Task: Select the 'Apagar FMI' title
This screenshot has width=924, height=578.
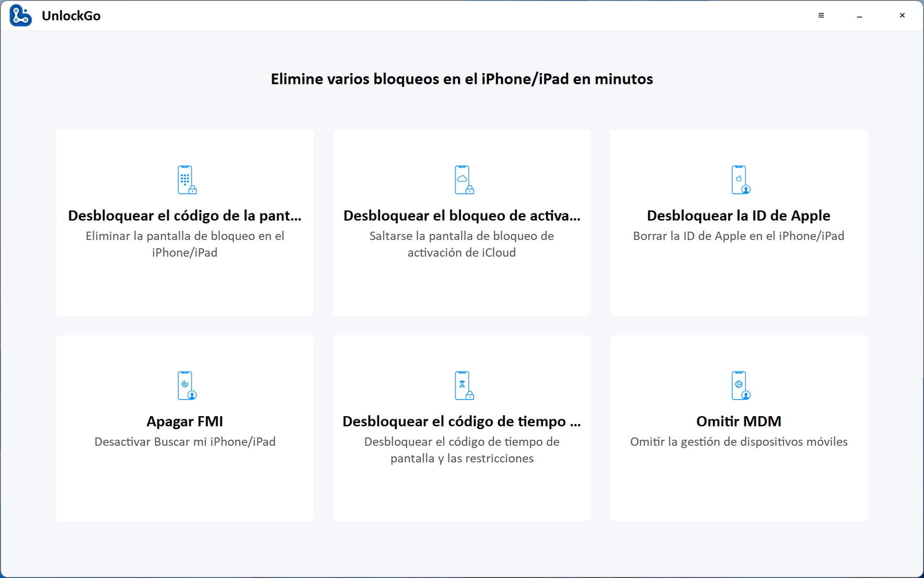Action: coord(185,421)
